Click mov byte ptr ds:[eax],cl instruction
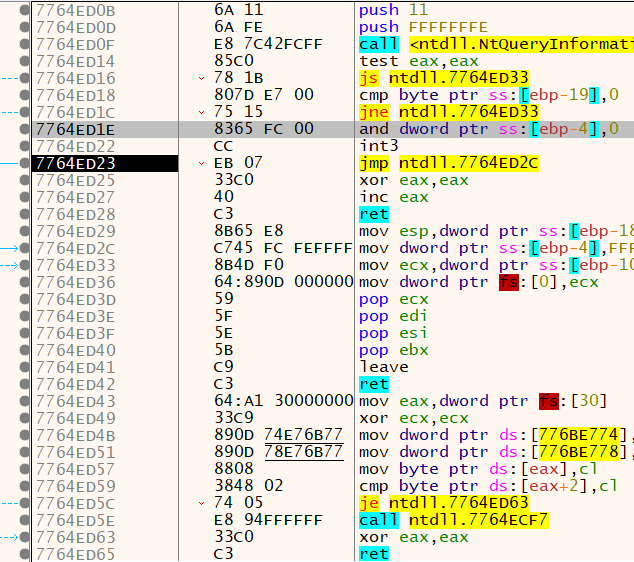The image size is (634, 562). [x=478, y=469]
